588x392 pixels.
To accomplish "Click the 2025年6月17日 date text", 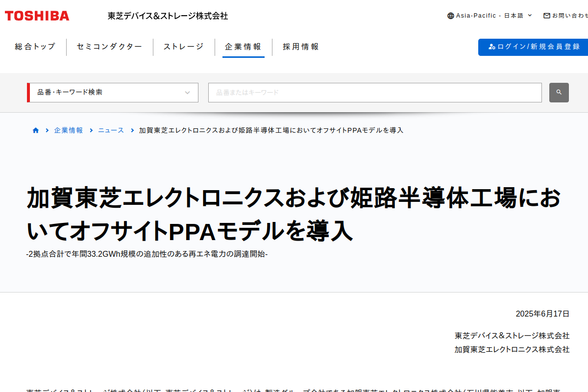I will click(542, 314).
